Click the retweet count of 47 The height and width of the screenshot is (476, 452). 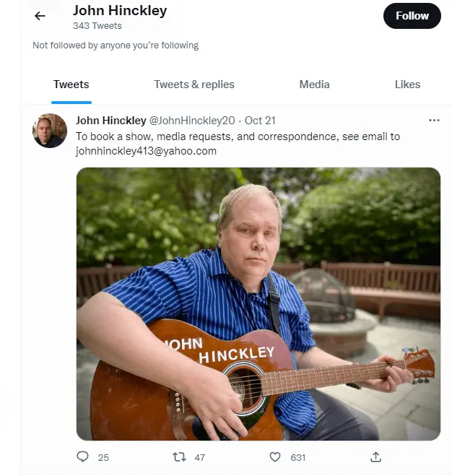200,457
